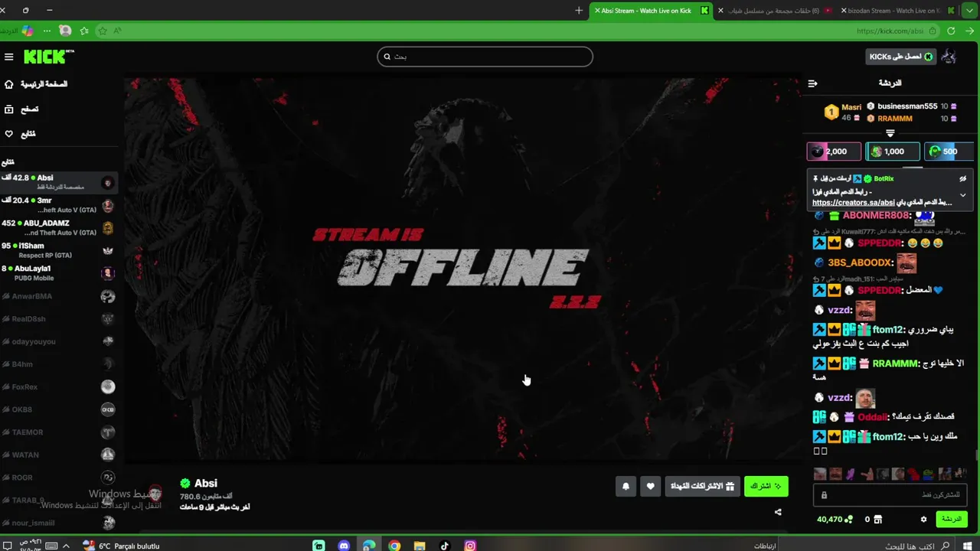Open the creators.sa/absi link in pinned message
Image resolution: width=980 pixels, height=551 pixels.
click(x=854, y=203)
